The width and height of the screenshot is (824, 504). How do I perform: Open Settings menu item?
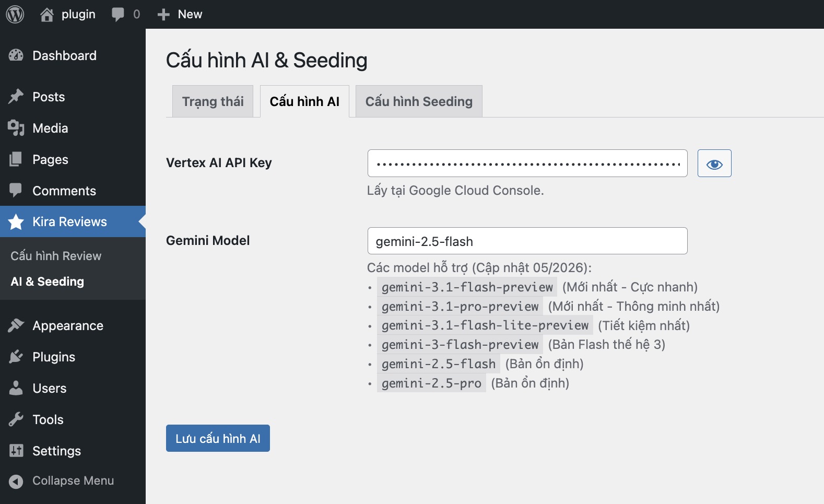(x=73, y=451)
